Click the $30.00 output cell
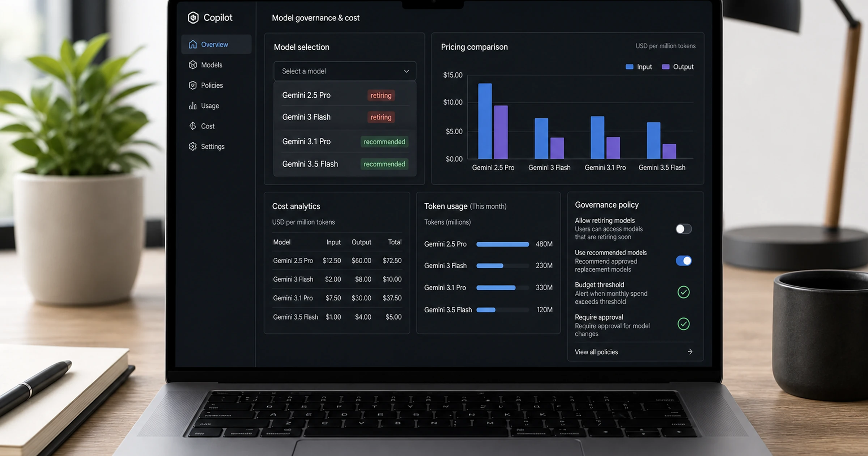Viewport: 868px width, 456px height. click(x=361, y=298)
